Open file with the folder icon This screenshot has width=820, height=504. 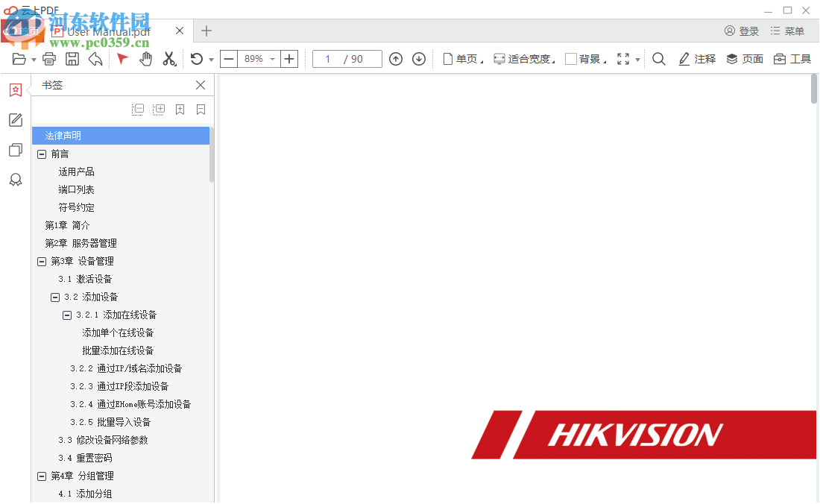pyautogui.click(x=19, y=59)
